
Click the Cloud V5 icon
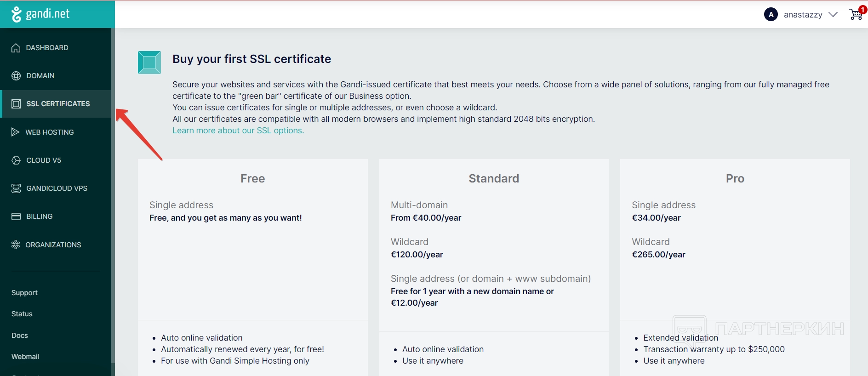point(16,160)
